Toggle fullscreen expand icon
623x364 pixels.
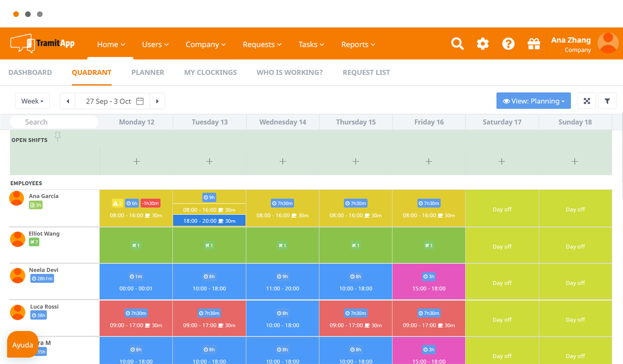tap(587, 101)
